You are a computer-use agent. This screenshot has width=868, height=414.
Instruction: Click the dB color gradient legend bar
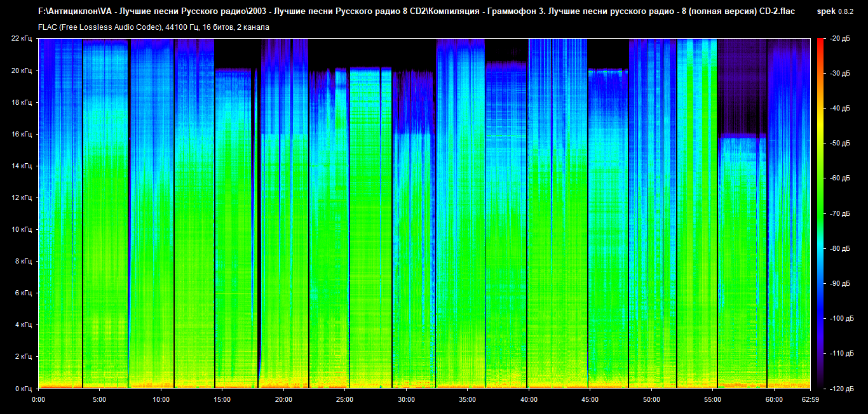coord(820,213)
